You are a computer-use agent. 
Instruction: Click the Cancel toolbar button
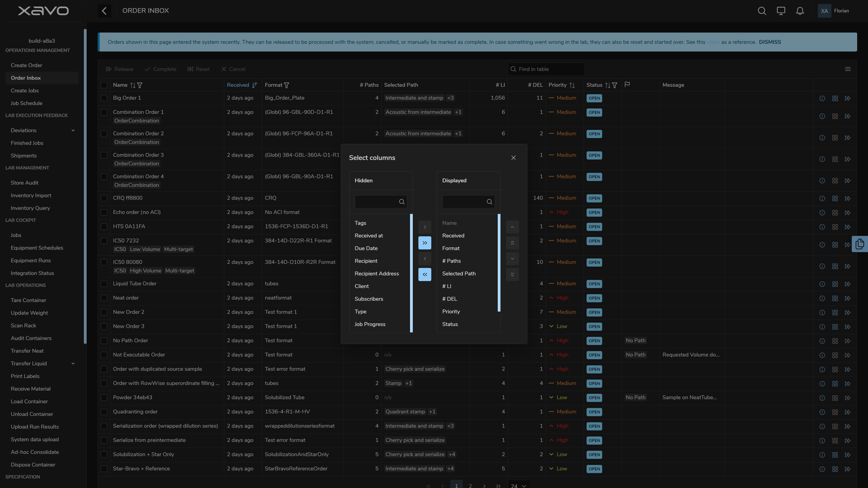(x=233, y=69)
